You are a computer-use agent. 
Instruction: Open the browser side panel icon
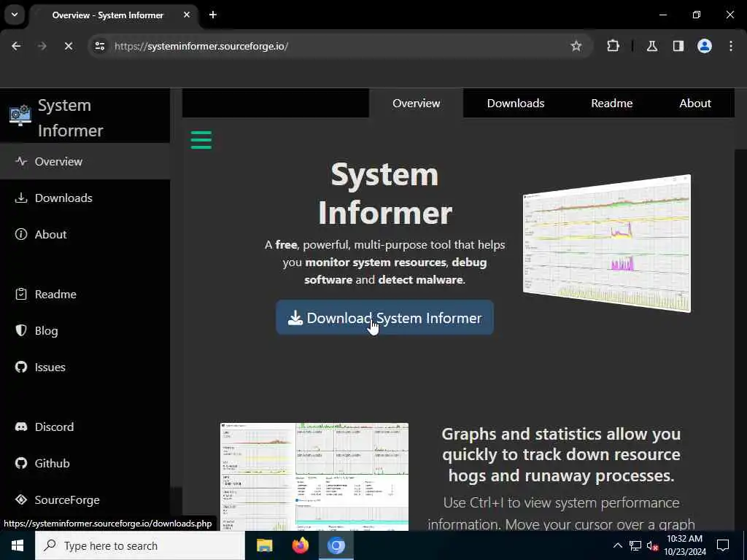coord(678,46)
